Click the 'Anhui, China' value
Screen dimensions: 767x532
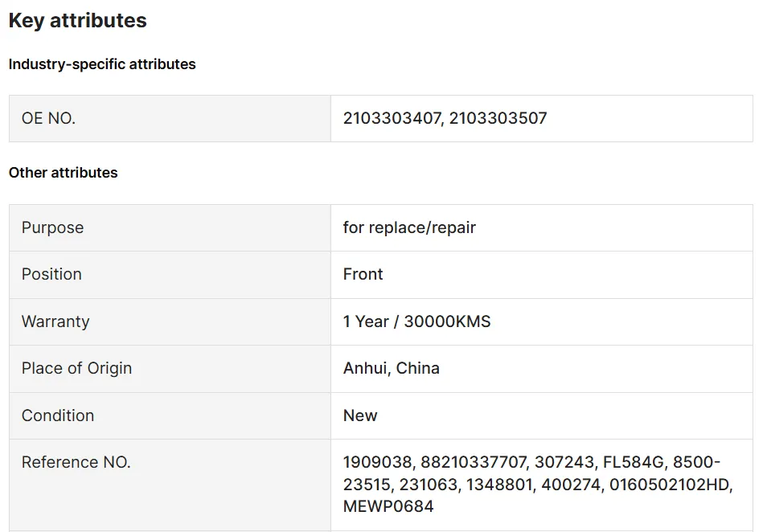click(x=391, y=368)
